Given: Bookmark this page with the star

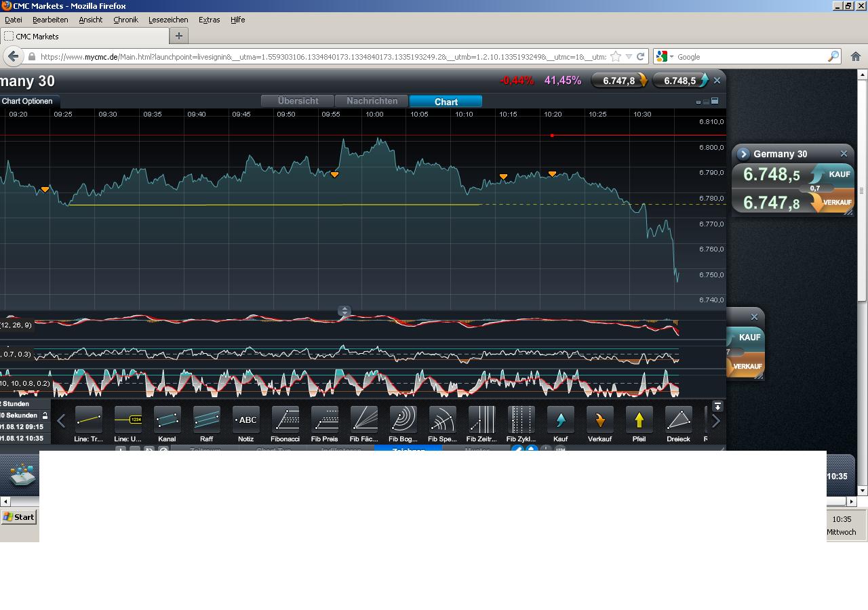Looking at the screenshot, I should click(616, 57).
